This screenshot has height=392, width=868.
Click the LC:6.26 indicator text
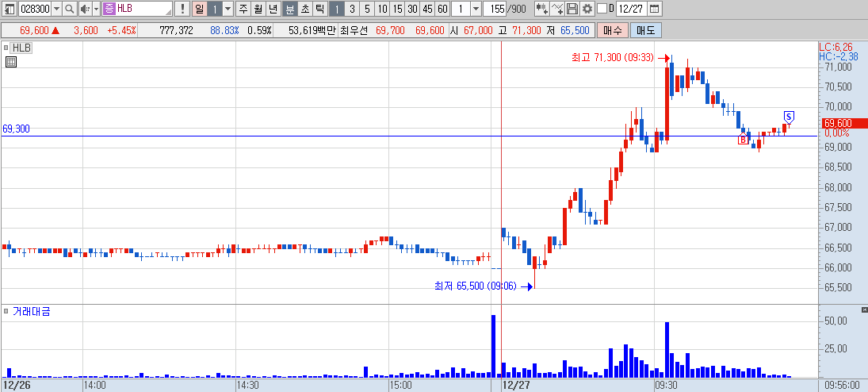[x=835, y=48]
